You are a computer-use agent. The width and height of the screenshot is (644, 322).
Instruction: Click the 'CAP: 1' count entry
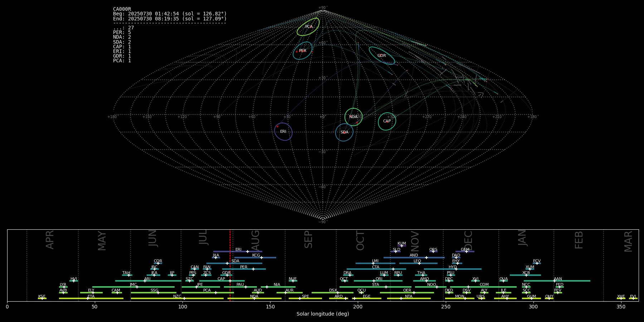122,47
